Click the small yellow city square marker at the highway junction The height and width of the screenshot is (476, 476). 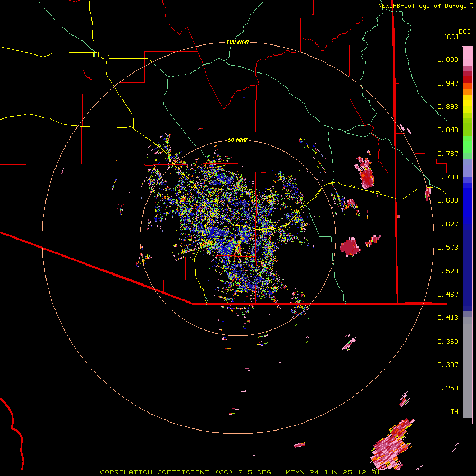tap(96, 54)
